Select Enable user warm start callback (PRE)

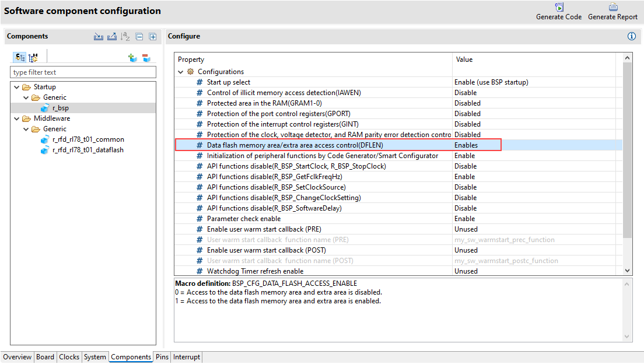pyautogui.click(x=398, y=229)
